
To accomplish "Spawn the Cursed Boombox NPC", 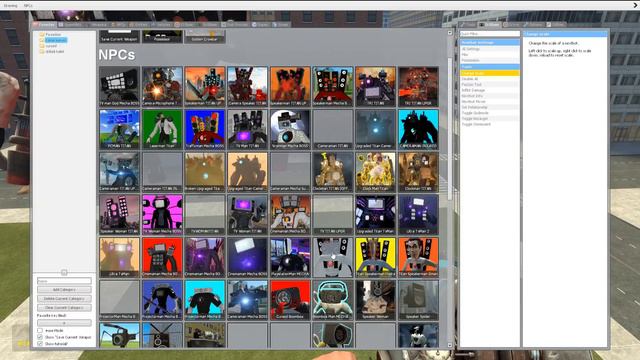I will [290, 300].
